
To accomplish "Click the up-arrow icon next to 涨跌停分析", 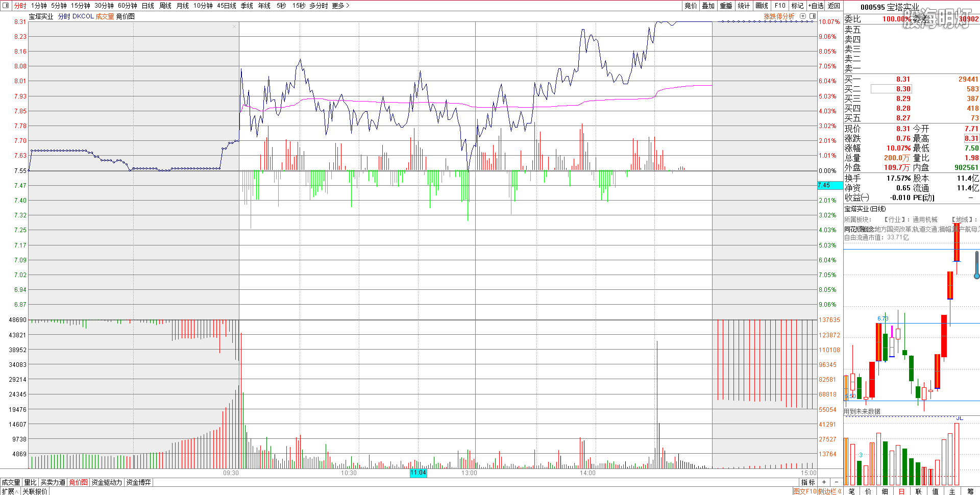I will pyautogui.click(x=803, y=16).
